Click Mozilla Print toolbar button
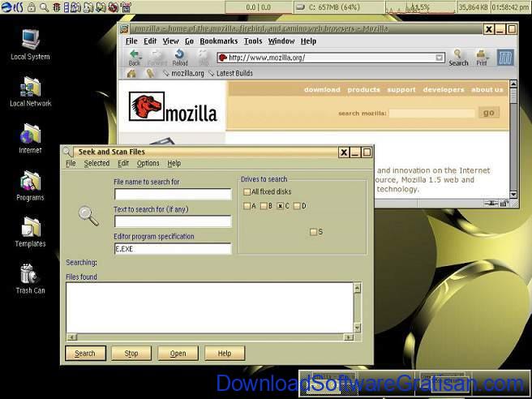 [482, 58]
